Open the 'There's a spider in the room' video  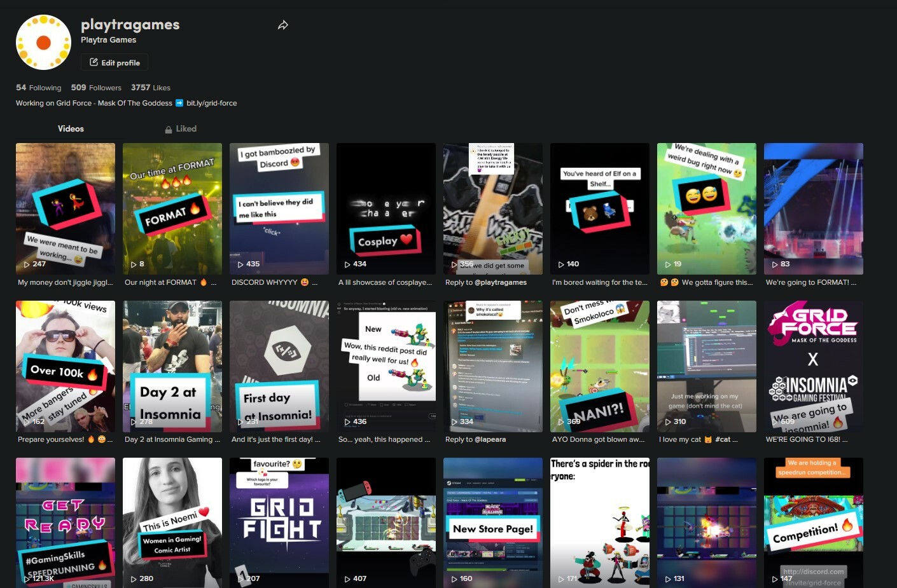(600, 523)
